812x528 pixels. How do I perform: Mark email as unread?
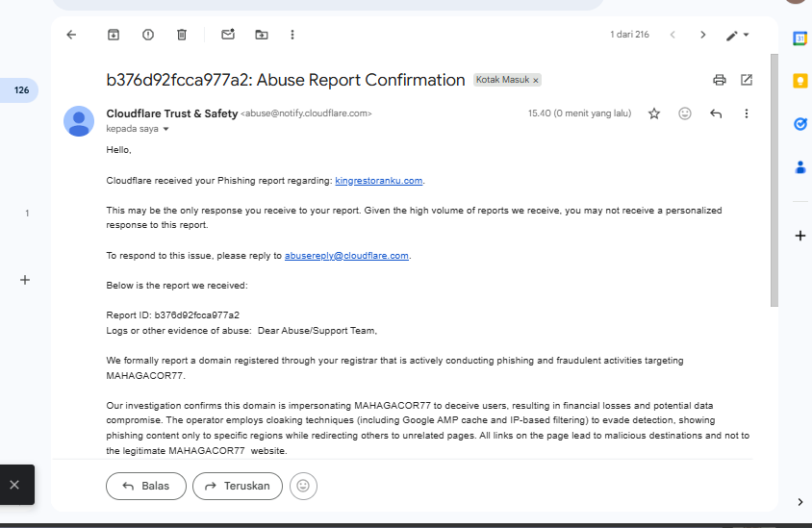(x=228, y=35)
